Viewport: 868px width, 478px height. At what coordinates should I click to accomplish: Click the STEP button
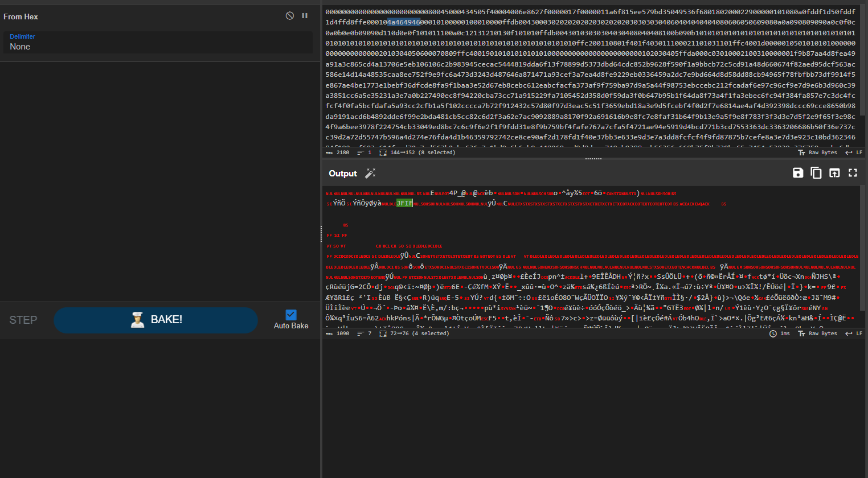click(x=23, y=320)
